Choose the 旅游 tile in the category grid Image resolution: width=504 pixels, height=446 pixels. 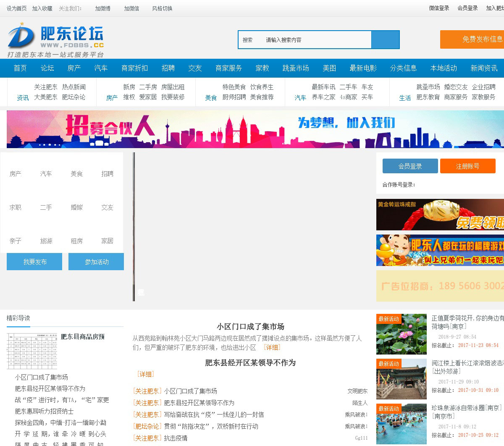pos(46,241)
